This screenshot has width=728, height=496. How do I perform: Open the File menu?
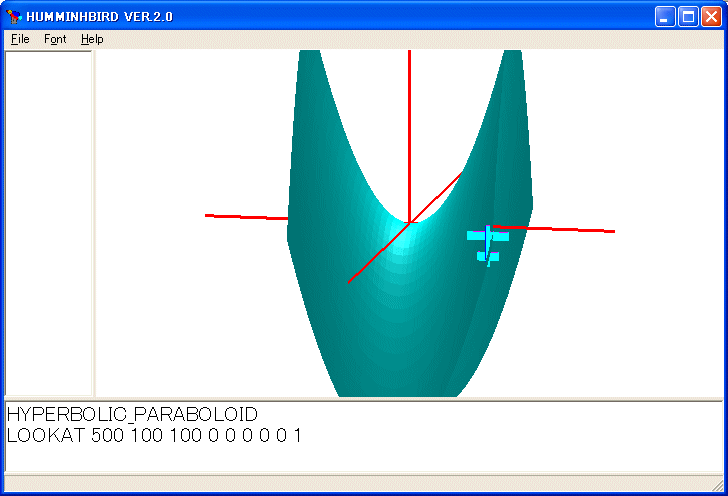pos(20,39)
